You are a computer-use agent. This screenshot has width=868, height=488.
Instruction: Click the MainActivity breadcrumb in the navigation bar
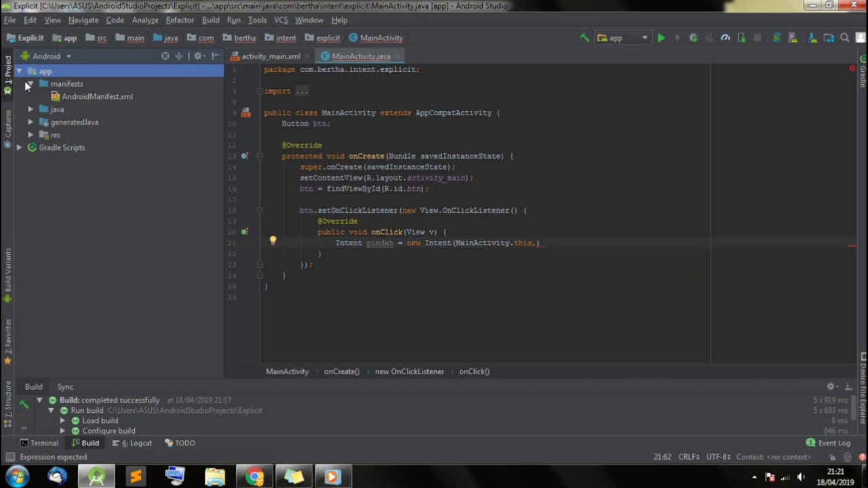(x=376, y=38)
